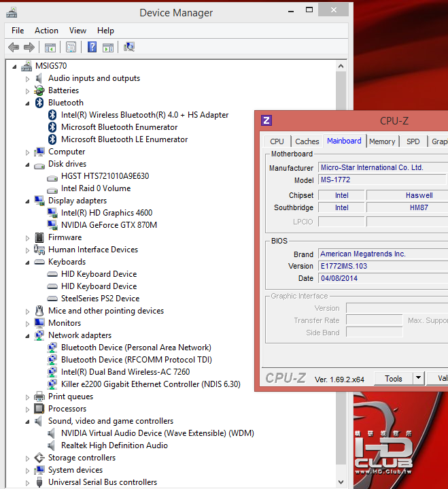Select Intel Raid 0 Volume
Screen dimensions: 448x489
pos(96,188)
